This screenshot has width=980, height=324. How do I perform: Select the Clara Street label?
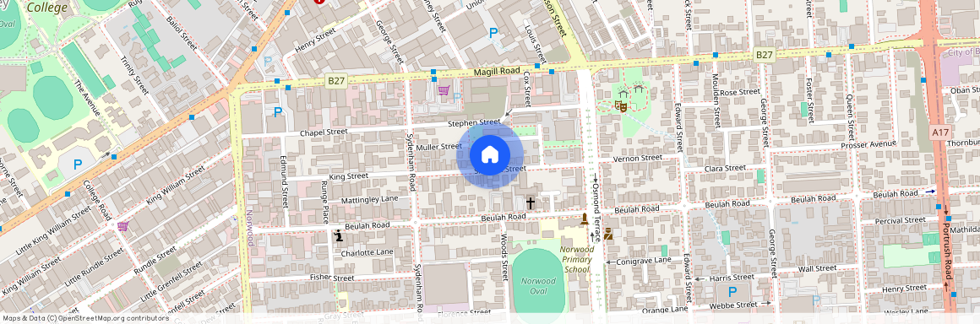tap(725, 170)
